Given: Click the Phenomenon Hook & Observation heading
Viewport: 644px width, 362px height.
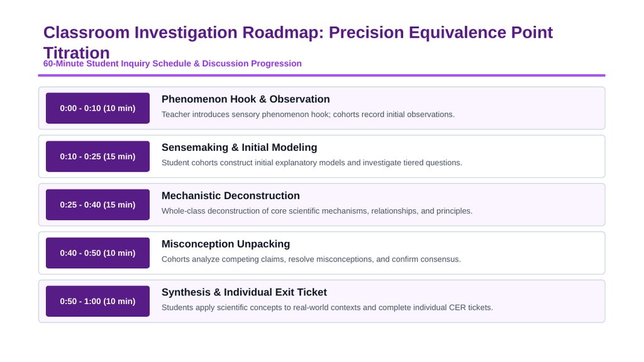Looking at the screenshot, I should pyautogui.click(x=246, y=99).
